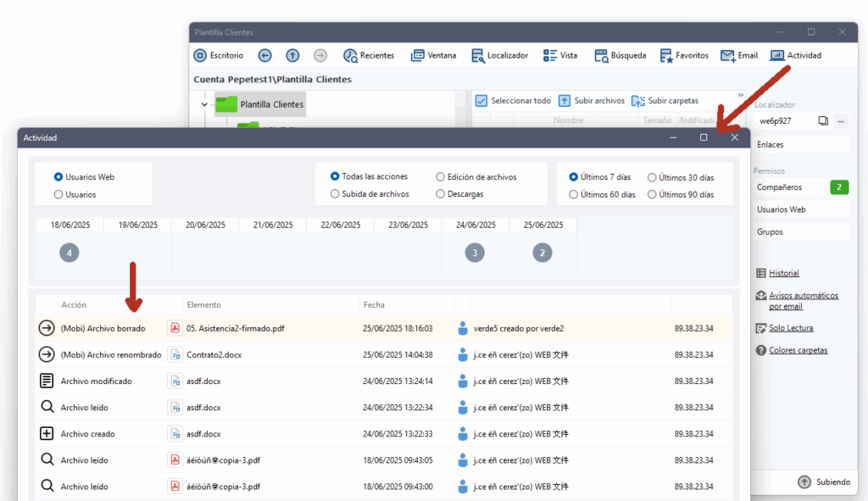Screen dimensions: 868x501
Task: Open the Enlaces panel item
Action: coord(802,144)
